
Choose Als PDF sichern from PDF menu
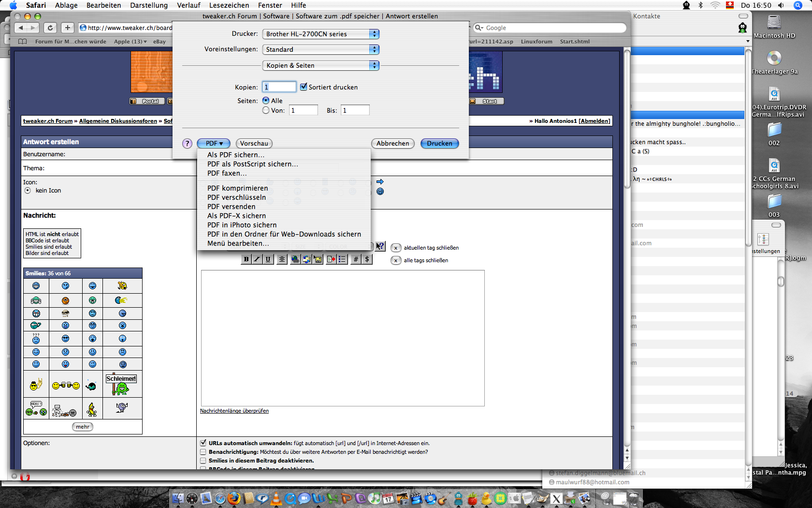coord(236,155)
